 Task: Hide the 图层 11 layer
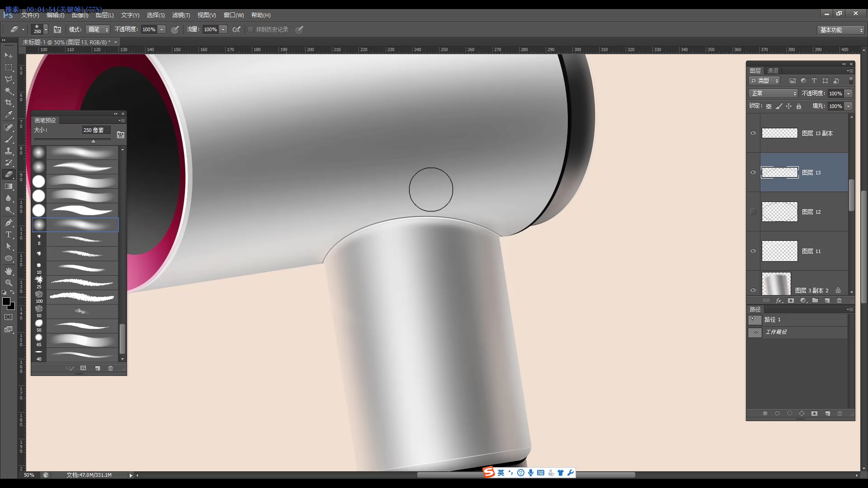click(753, 251)
